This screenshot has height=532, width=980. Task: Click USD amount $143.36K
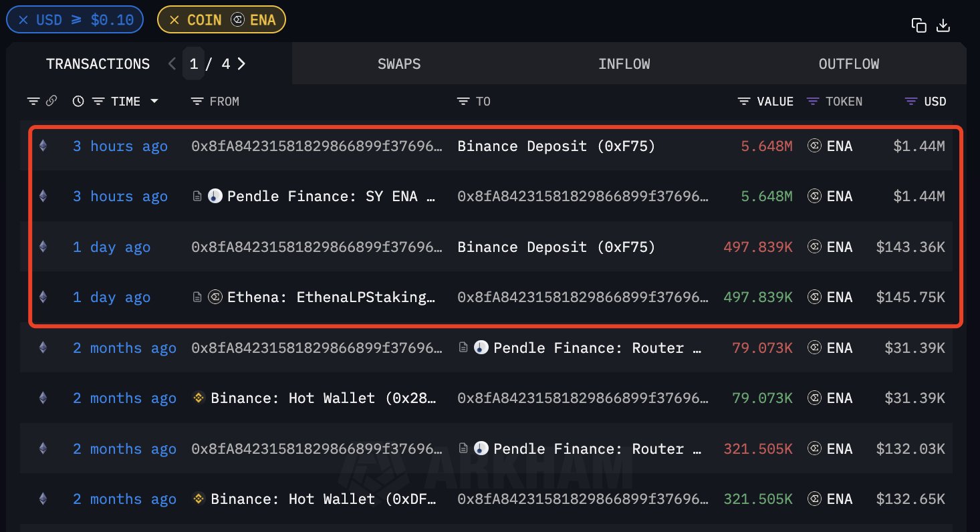[x=910, y=247]
